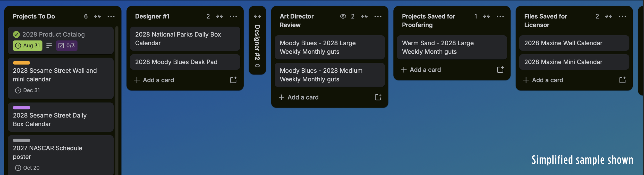
Task: Click gray label on NASCAR Schedule card
Action: tap(21, 140)
